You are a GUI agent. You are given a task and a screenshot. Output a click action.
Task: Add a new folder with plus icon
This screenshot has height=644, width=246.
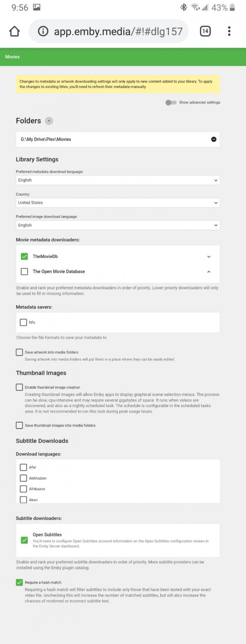point(49,121)
